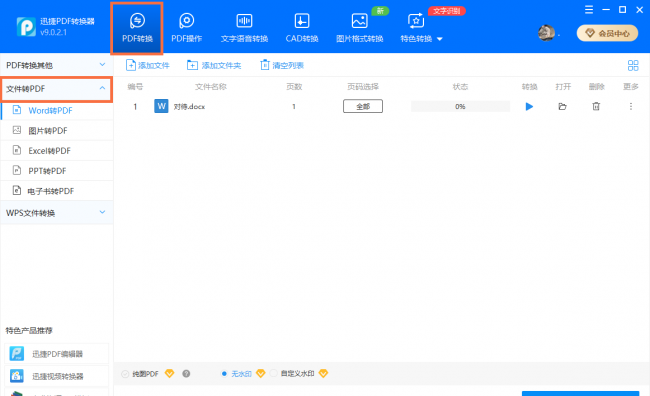
Task: Click the 文件名称 column header
Action: pos(211,87)
